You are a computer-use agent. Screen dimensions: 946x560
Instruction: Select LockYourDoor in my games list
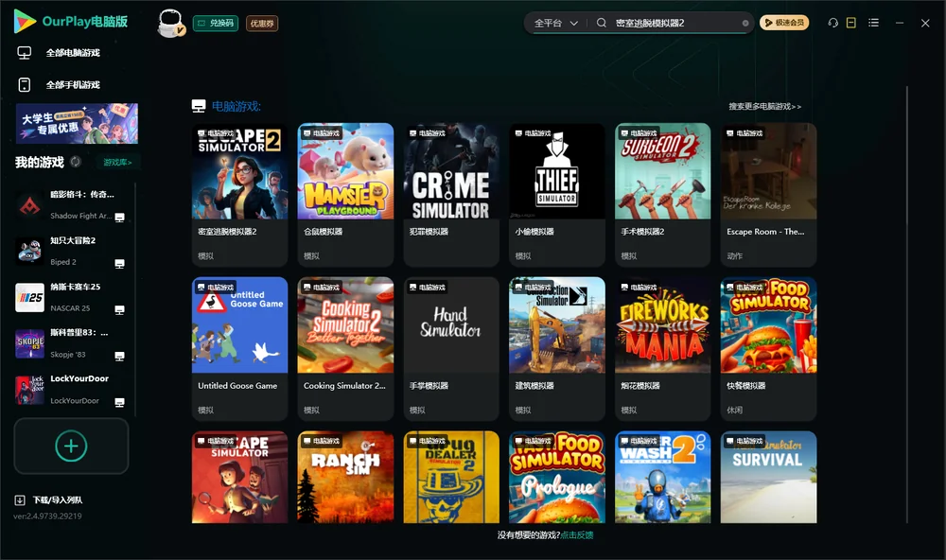click(71, 390)
